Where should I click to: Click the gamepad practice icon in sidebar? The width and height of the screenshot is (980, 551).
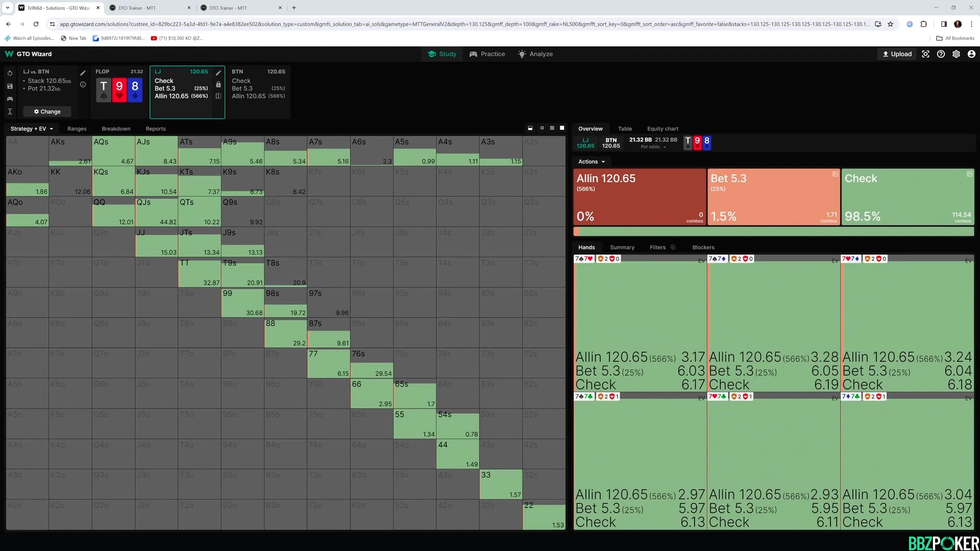[10, 99]
